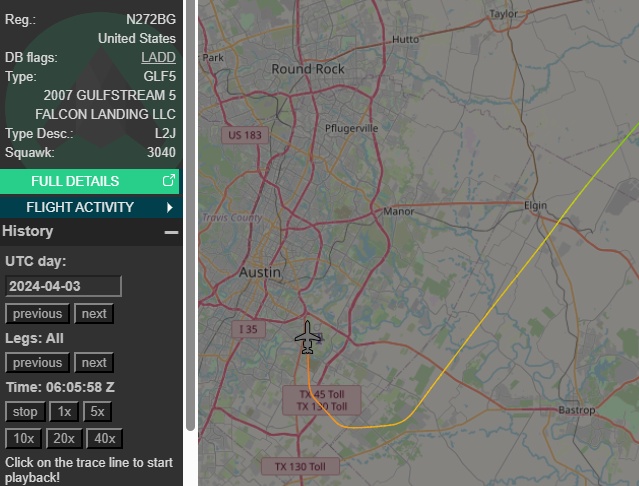The image size is (639, 486).
Task: Click the Flight Activity arrow icon
Action: [x=170, y=207]
